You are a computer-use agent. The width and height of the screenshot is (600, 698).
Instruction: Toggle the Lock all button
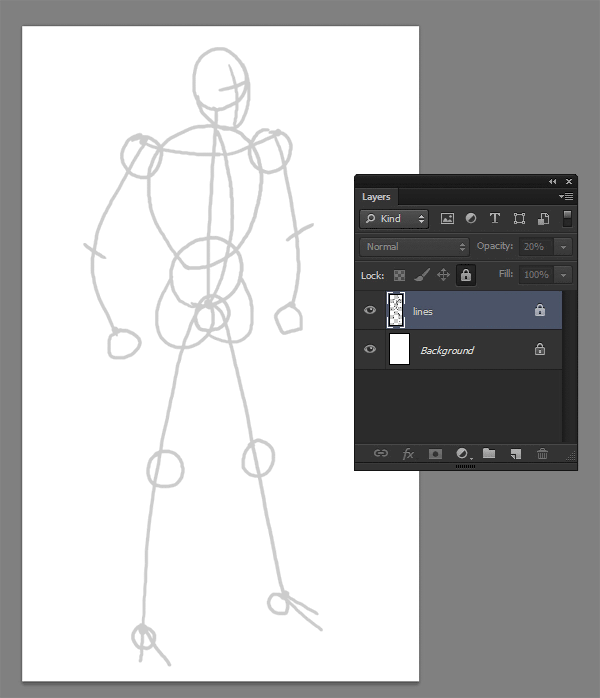pyautogui.click(x=465, y=274)
